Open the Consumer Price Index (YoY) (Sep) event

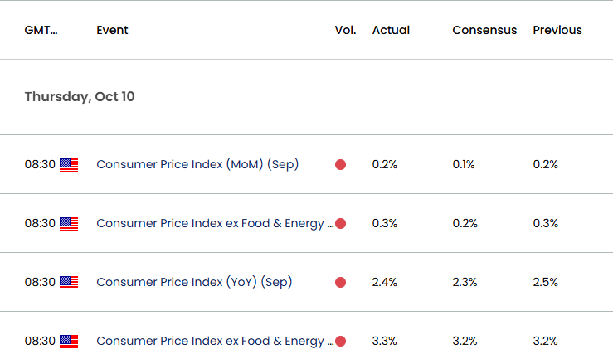194,283
